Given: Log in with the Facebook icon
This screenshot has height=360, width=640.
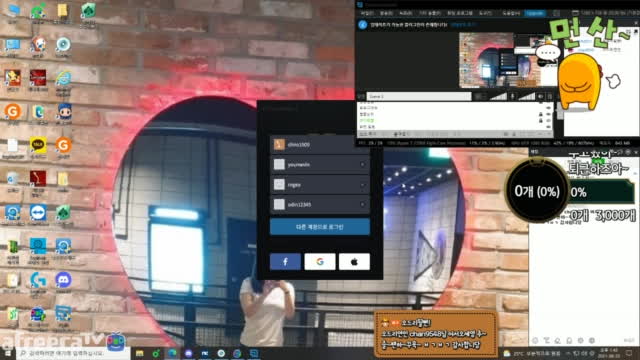Looking at the screenshot, I should pyautogui.click(x=285, y=262).
